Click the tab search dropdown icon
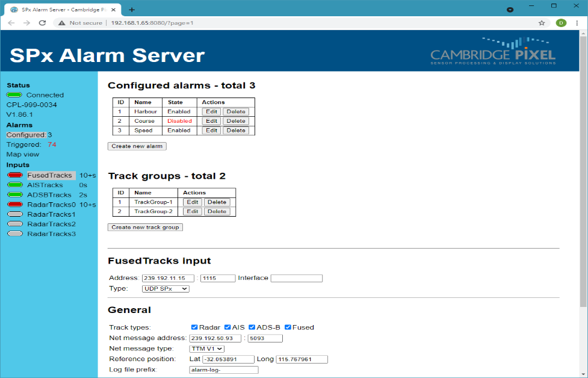This screenshot has height=378, width=588. point(510,10)
